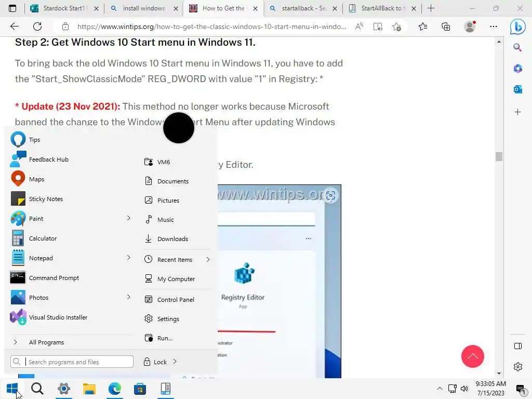The width and height of the screenshot is (532, 399).
Task: Expand All Programs list
Action: click(x=70, y=342)
